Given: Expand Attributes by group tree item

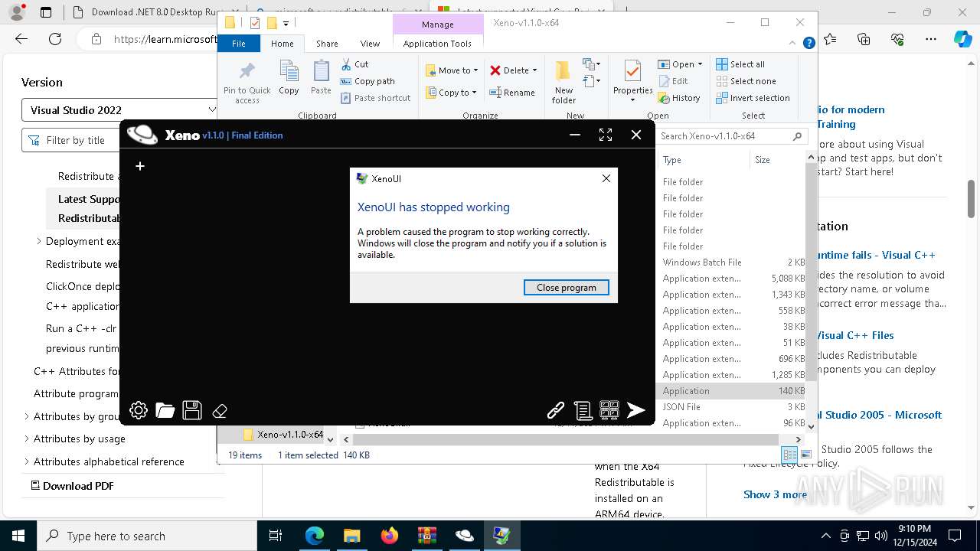Looking at the screenshot, I should click(x=27, y=416).
